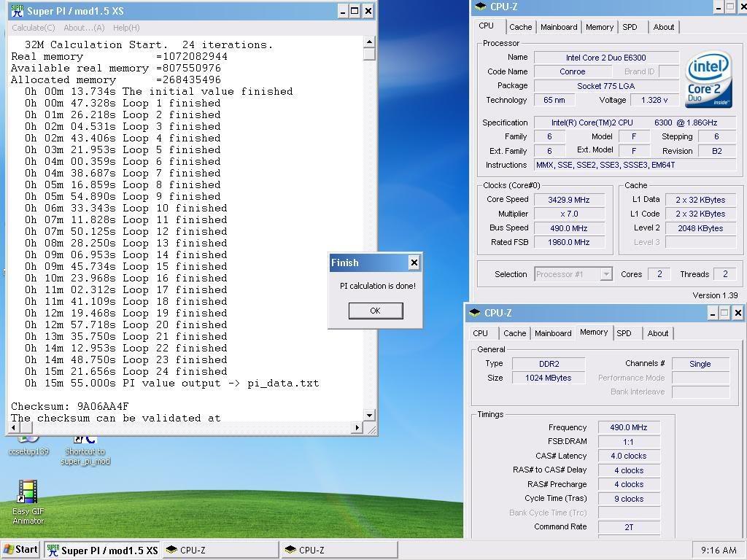Click scroll left arrow in Super PI window

pyautogui.click(x=13, y=427)
